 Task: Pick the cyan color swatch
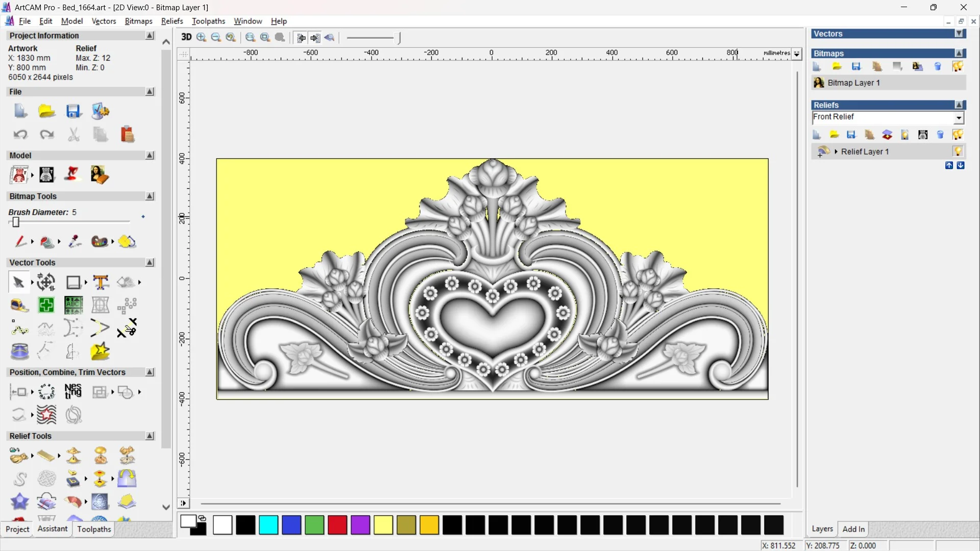(268, 525)
